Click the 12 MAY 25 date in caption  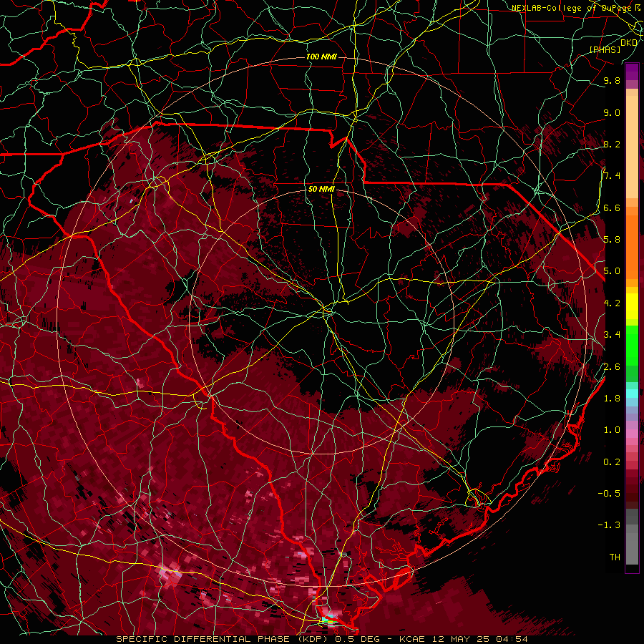click(x=459, y=640)
